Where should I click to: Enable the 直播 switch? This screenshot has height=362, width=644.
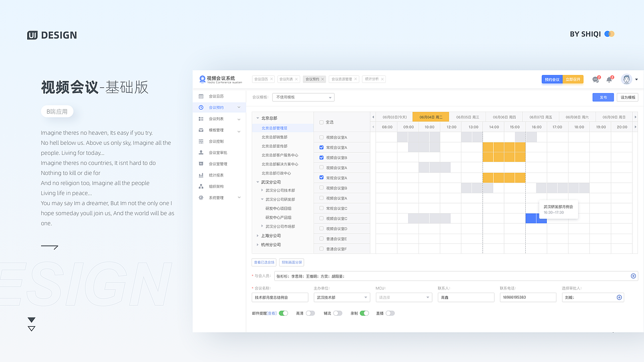coord(390,313)
